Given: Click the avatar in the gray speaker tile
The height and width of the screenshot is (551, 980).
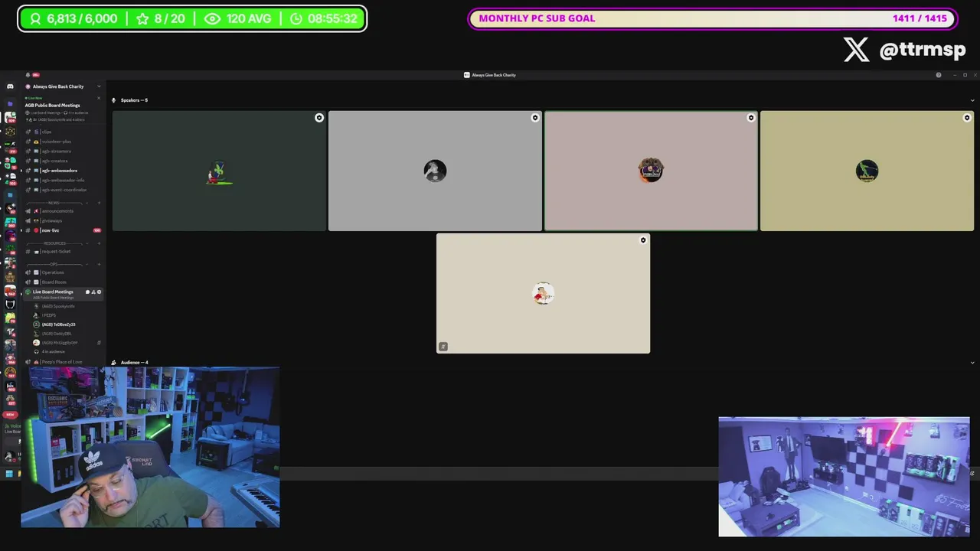Looking at the screenshot, I should click(x=435, y=171).
